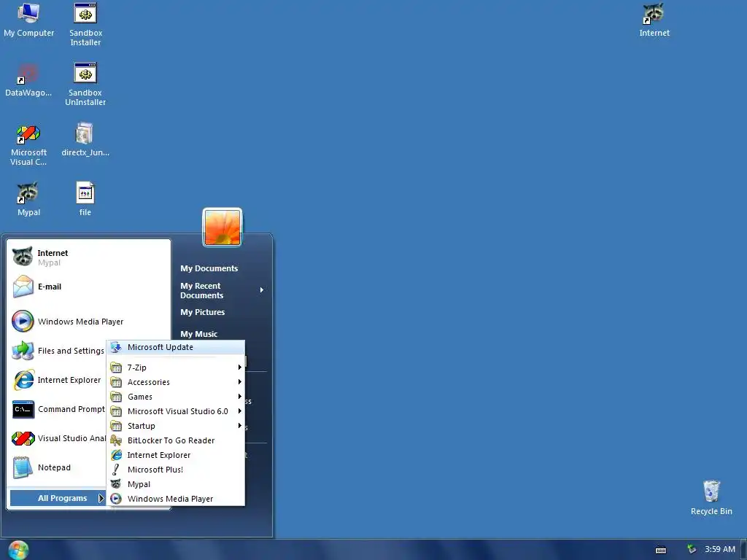The height and width of the screenshot is (560, 747).
Task: Launch Visual Studio Analyzer entry
Action: (x=58, y=438)
